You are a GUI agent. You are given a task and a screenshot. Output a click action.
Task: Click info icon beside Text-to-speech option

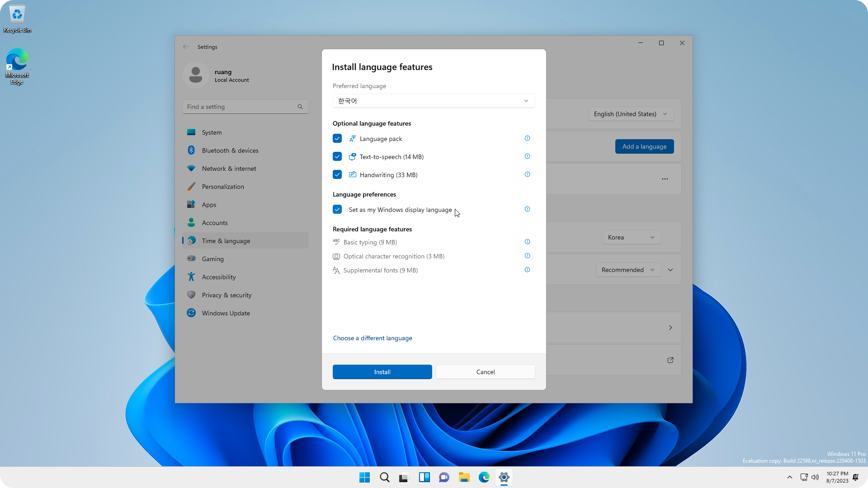tap(527, 156)
